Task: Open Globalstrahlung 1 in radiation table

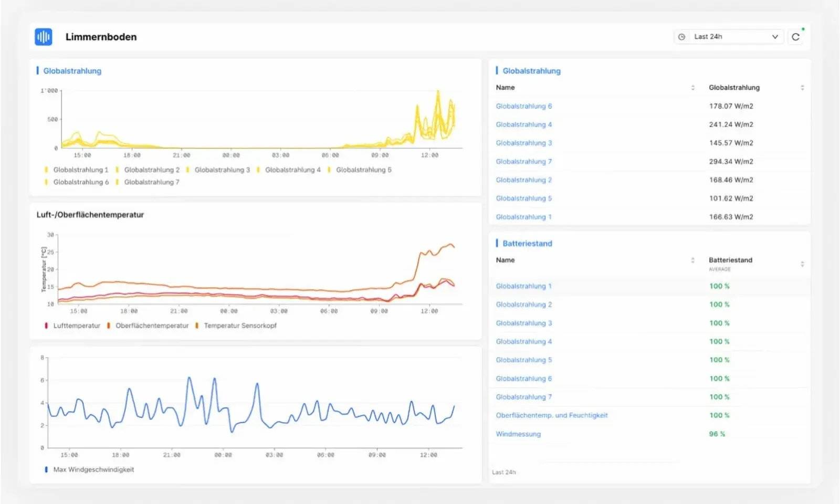Action: pyautogui.click(x=524, y=217)
